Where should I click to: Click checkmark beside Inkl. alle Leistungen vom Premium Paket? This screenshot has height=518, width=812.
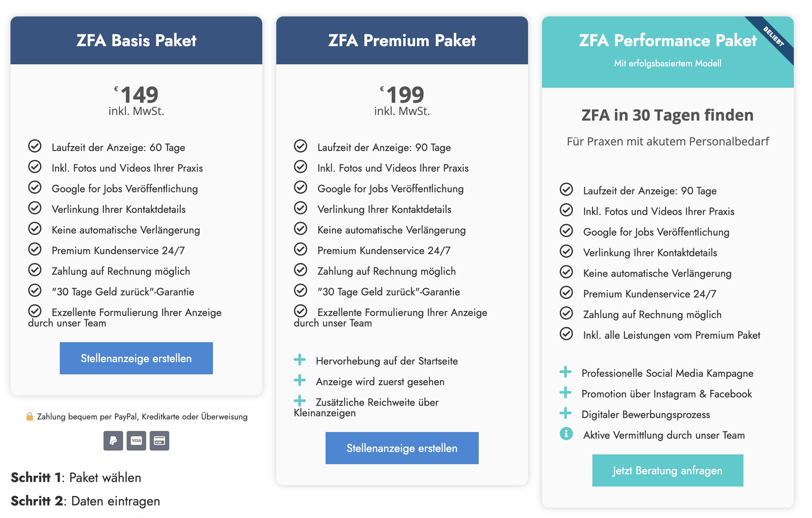[x=567, y=334]
